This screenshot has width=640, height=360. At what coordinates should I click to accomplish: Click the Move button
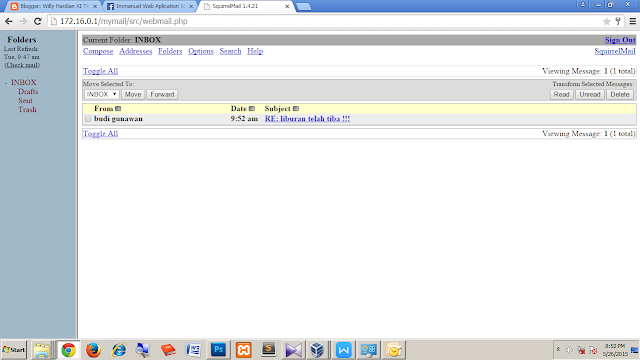(133, 94)
